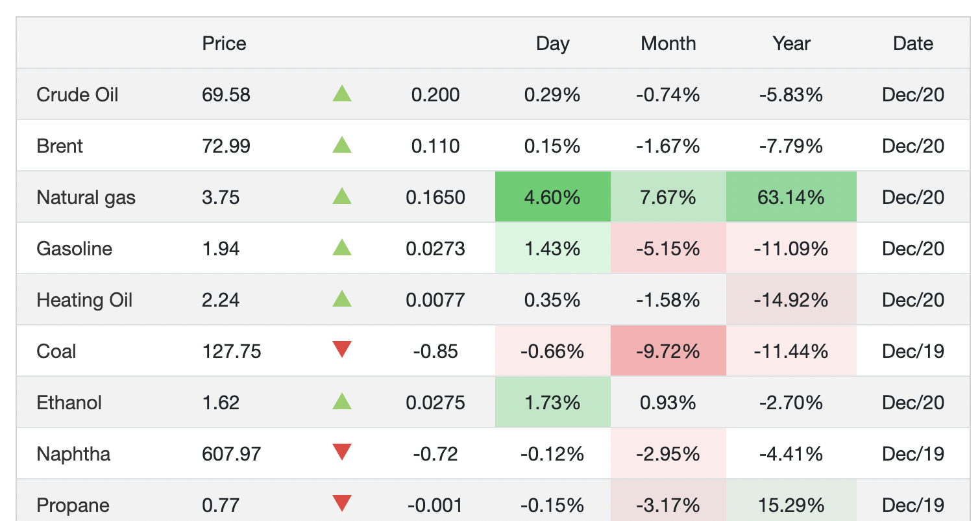Click the red down arrow in Naphtha row
The image size is (980, 521).
click(342, 453)
